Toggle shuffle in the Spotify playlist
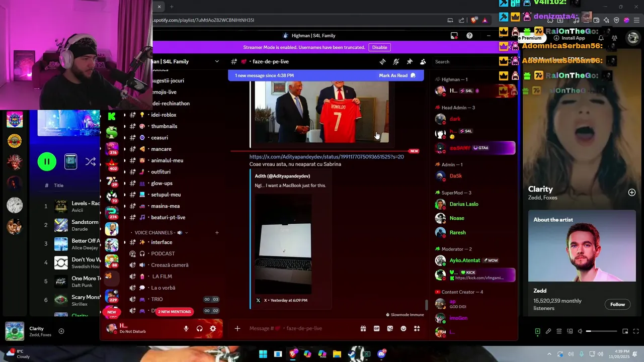644x362 pixels. pos(91,161)
